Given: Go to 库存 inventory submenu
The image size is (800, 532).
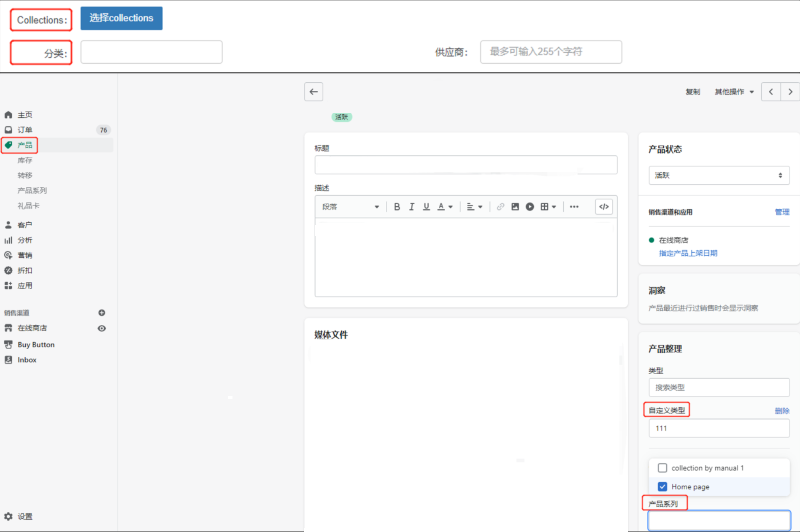Looking at the screenshot, I should point(25,160).
